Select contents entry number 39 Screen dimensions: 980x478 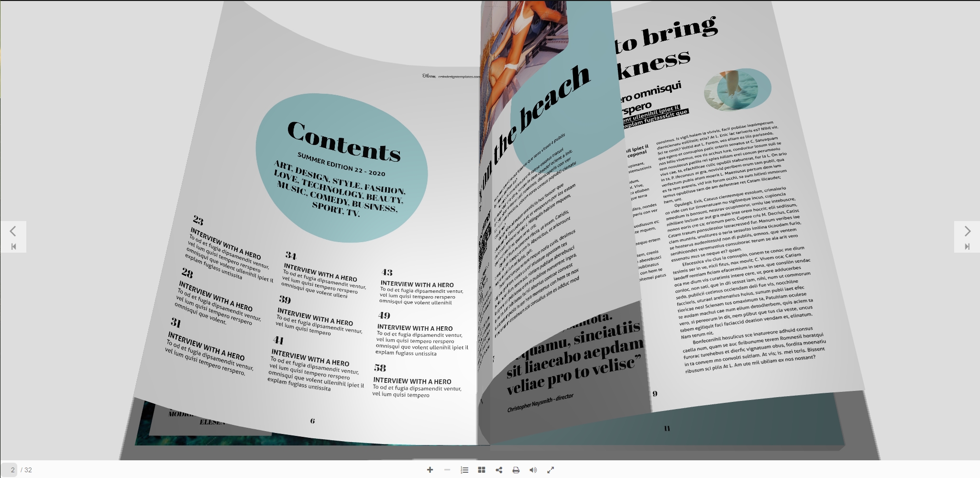coord(285,300)
